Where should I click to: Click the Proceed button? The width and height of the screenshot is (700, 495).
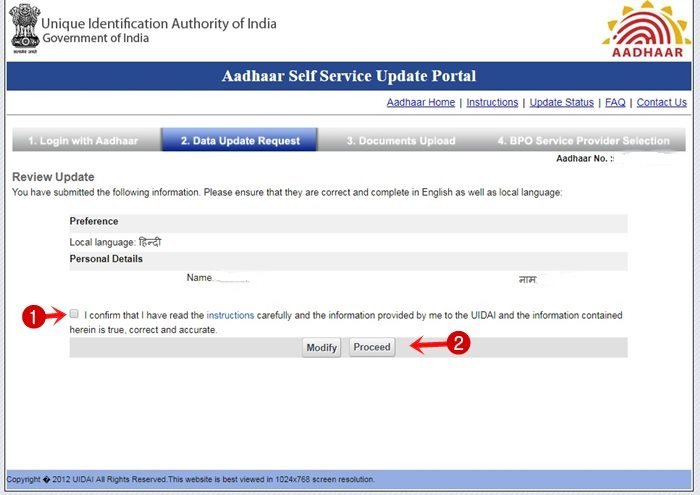pyautogui.click(x=372, y=347)
